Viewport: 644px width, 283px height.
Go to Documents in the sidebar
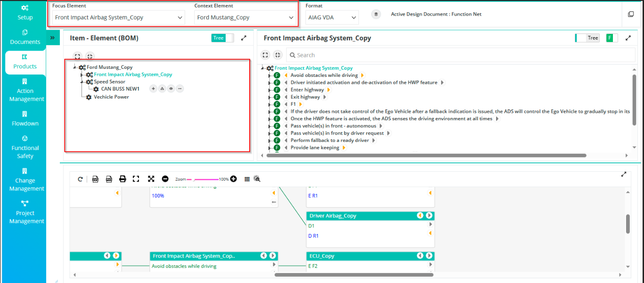[x=25, y=37]
